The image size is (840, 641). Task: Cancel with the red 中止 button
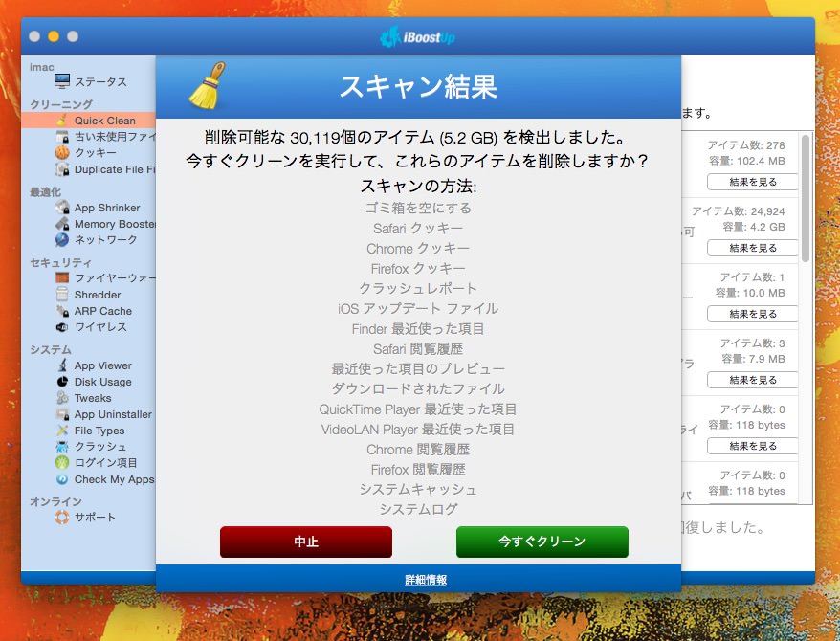(x=306, y=542)
